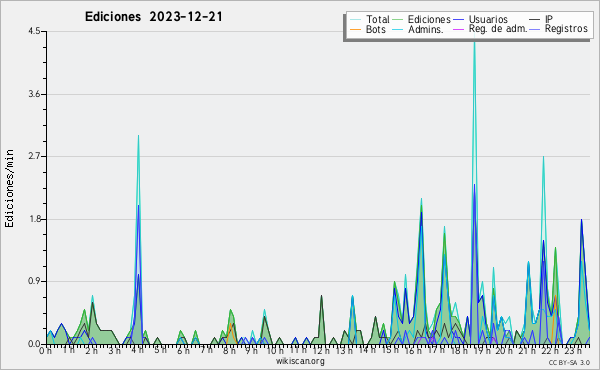Click the chart title 'Ediciones 2023-12-21'
This screenshot has height=370, width=600.
tap(153, 17)
